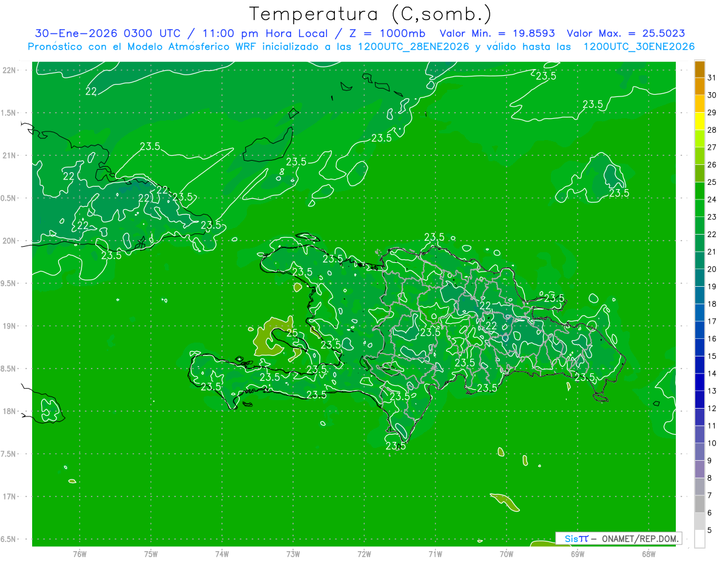Click the '18N' latitude axis label
This screenshot has height=562, width=728.
(8, 411)
